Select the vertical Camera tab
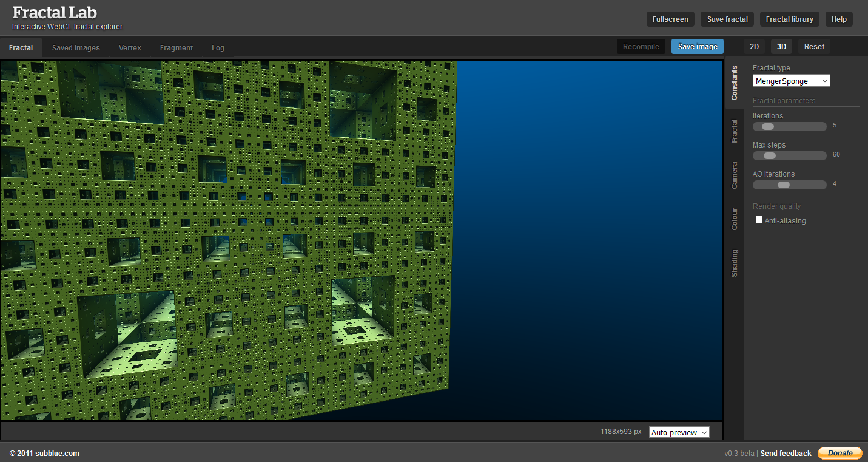This screenshot has width=868, height=462. (x=735, y=175)
